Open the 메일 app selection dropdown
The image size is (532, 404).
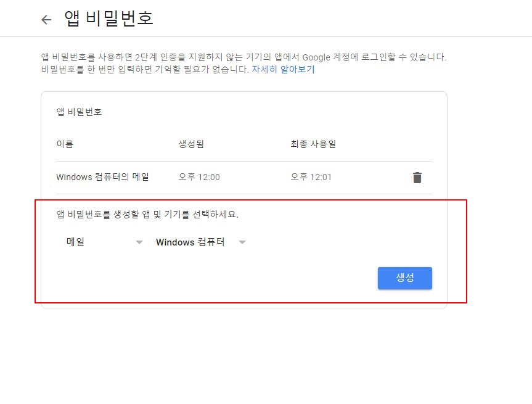click(x=105, y=242)
